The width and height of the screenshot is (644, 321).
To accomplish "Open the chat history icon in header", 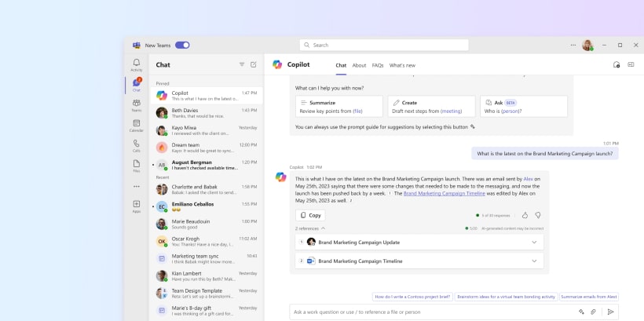I will tap(617, 64).
